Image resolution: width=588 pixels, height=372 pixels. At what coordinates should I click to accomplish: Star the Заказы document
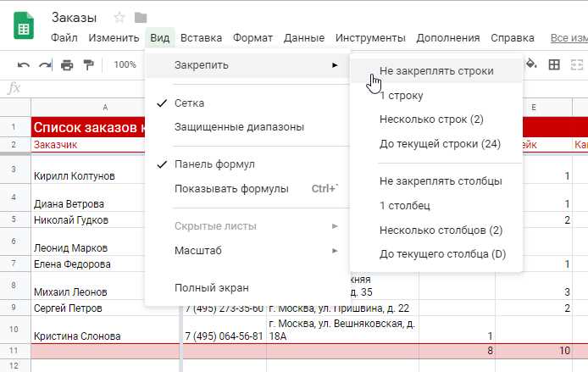[x=119, y=18]
